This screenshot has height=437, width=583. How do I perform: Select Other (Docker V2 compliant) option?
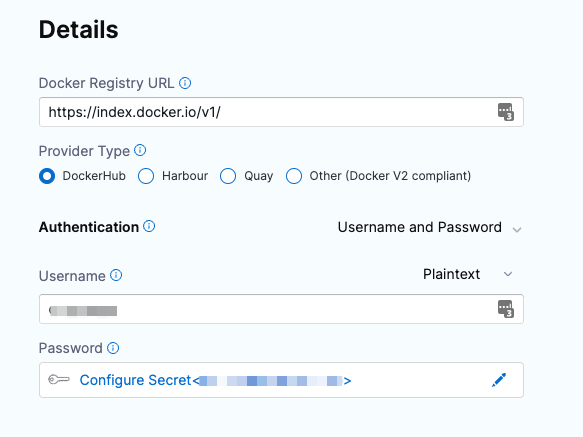[294, 176]
